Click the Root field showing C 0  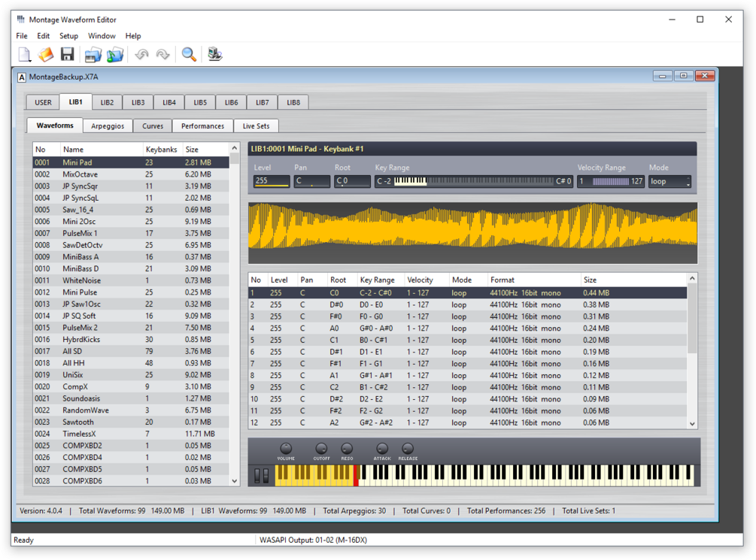click(x=352, y=181)
